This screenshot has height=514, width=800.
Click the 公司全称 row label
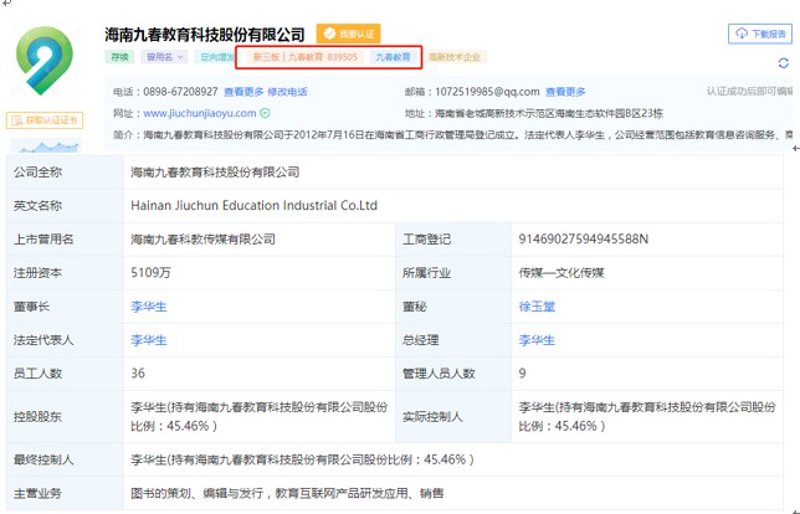click(x=38, y=172)
